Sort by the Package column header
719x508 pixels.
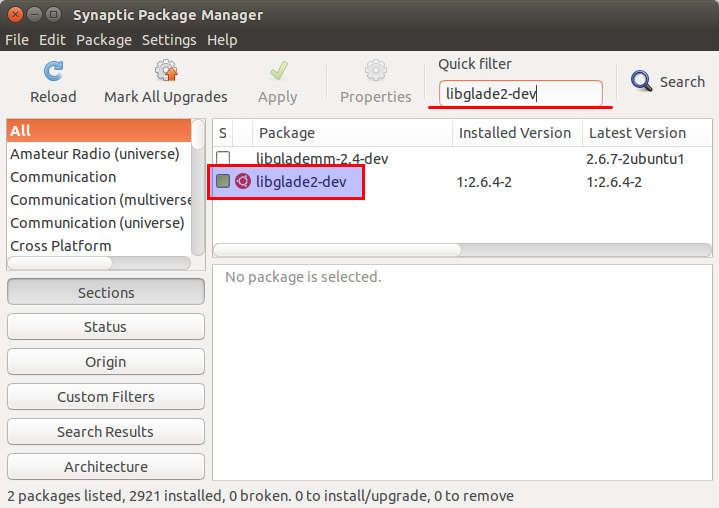point(352,133)
